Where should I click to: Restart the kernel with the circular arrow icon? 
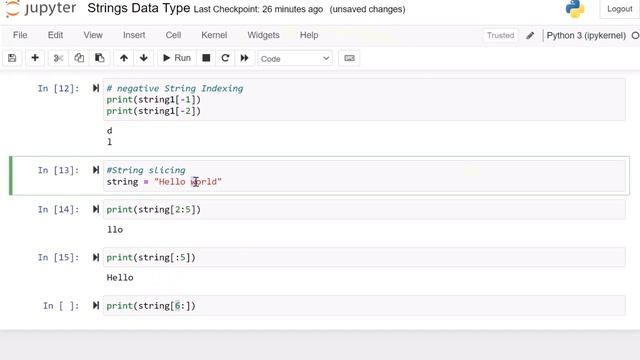tap(225, 58)
